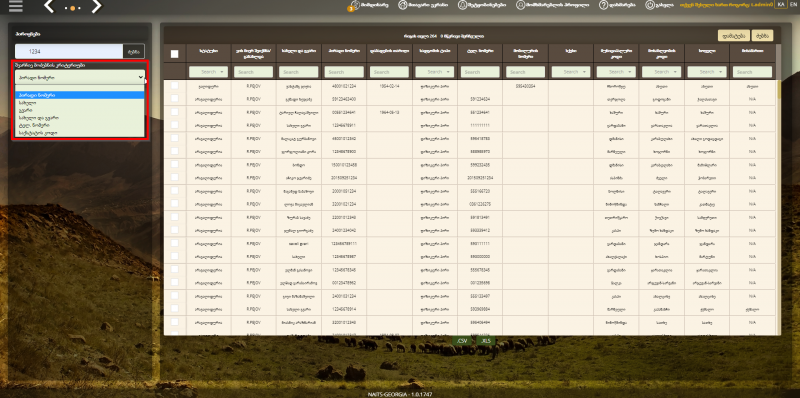Open the house icon in top navigation
Viewport: 800px width, 398px height.
(x=402, y=5)
